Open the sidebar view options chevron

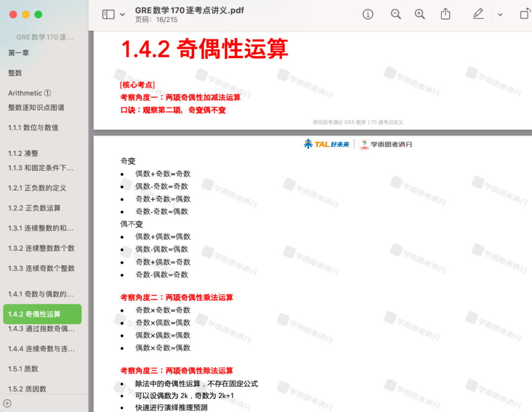tap(123, 15)
